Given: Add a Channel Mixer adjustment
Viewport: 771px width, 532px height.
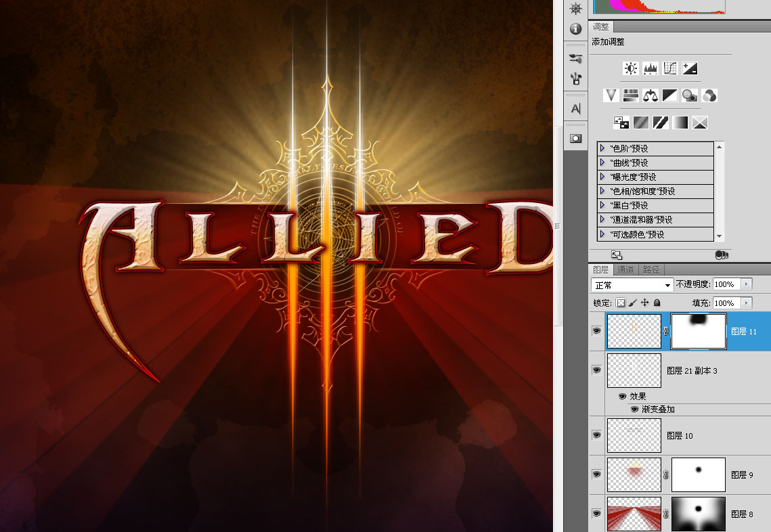Looking at the screenshot, I should [709, 95].
